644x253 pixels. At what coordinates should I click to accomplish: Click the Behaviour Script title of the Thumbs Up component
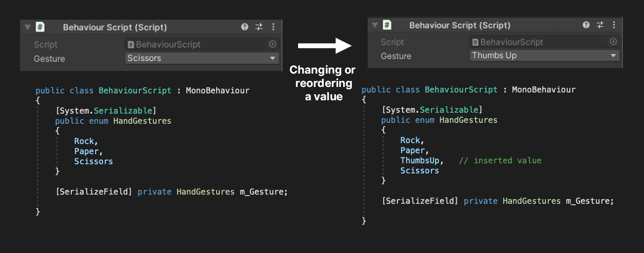click(x=460, y=25)
